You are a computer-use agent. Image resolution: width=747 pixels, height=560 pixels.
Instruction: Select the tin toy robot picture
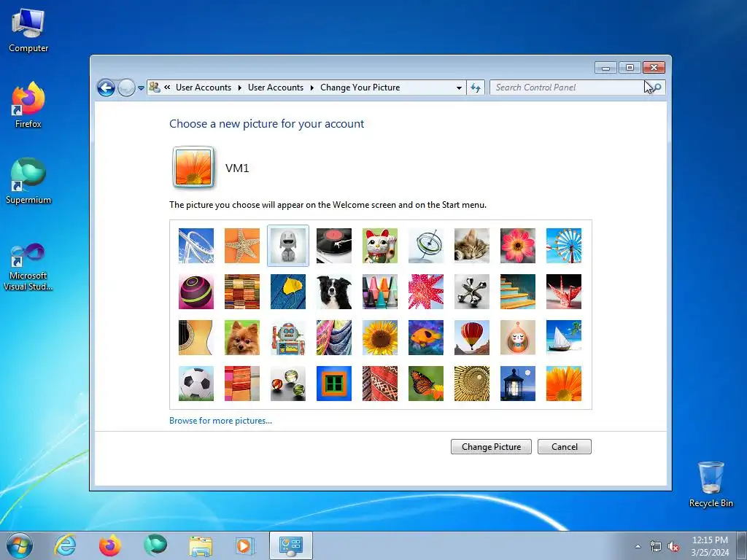click(287, 338)
